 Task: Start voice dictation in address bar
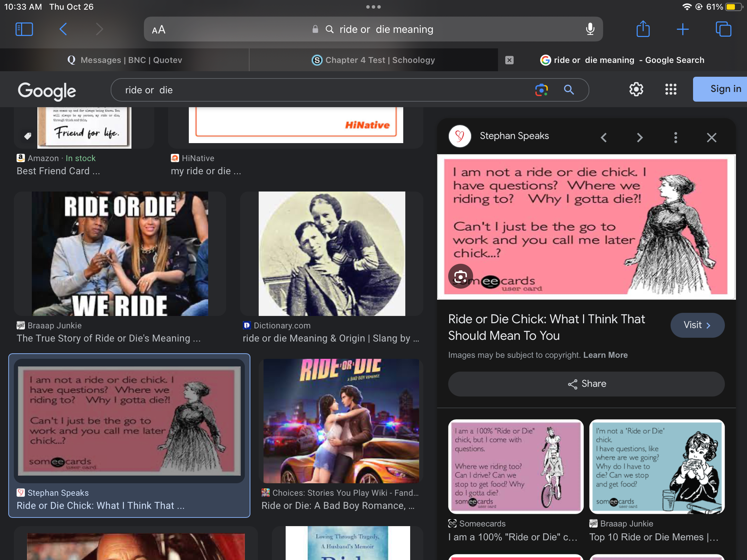(x=590, y=29)
